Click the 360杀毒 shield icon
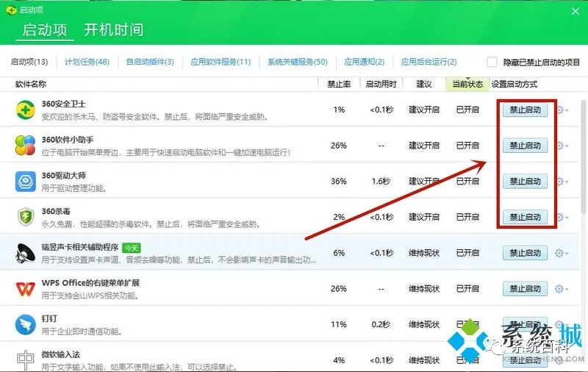Viewport: 588px width, 372px height. 26,217
